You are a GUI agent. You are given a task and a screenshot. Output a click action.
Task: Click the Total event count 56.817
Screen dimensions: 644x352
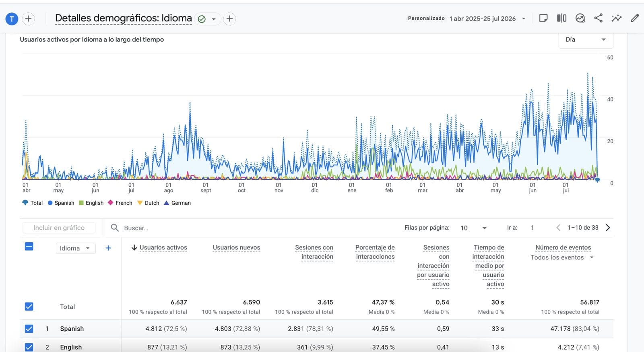click(590, 302)
